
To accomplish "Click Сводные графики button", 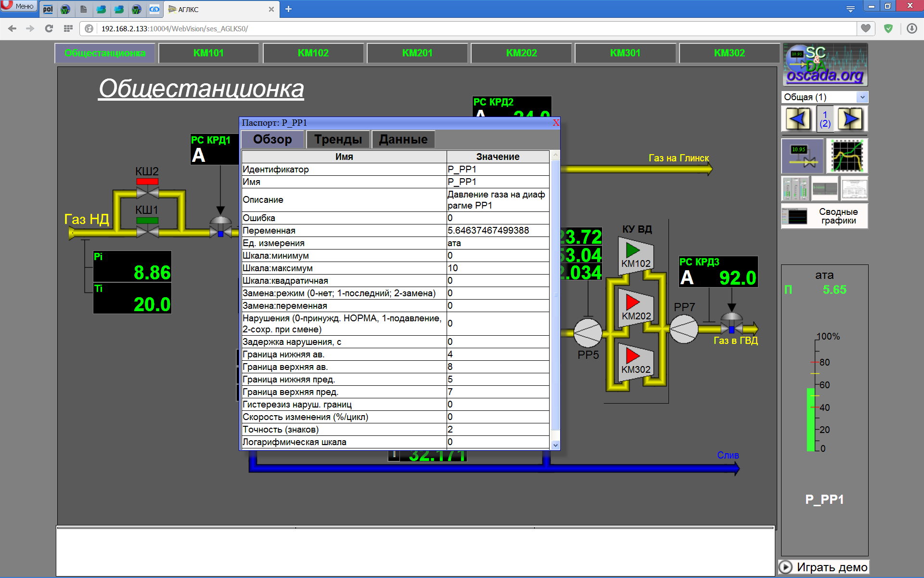I will (x=824, y=216).
